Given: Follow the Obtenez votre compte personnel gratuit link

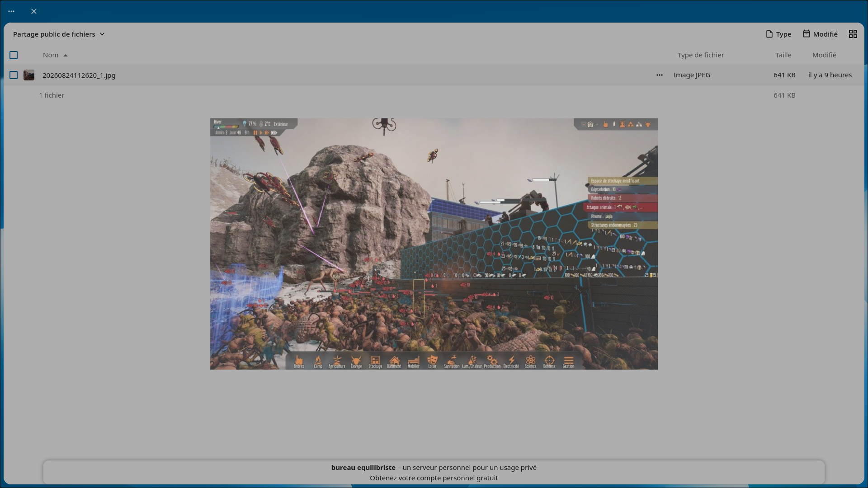Looking at the screenshot, I should click(434, 478).
